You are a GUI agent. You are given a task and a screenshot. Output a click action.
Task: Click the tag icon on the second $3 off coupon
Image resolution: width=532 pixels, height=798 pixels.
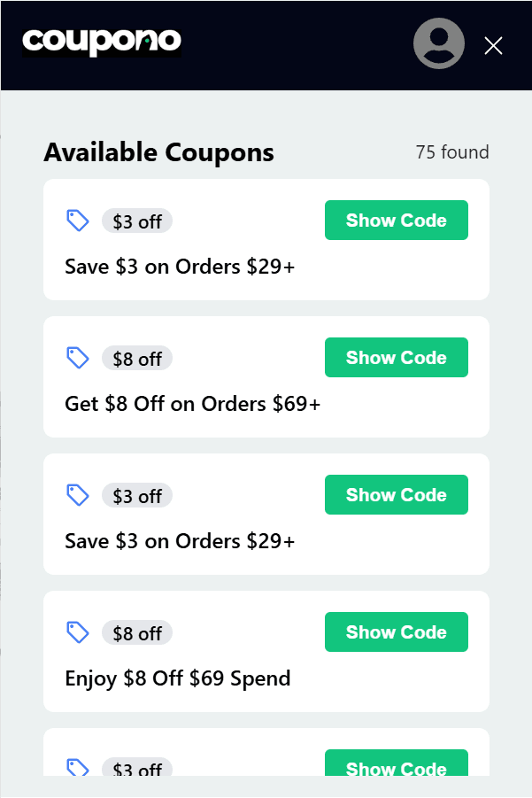pyautogui.click(x=77, y=494)
